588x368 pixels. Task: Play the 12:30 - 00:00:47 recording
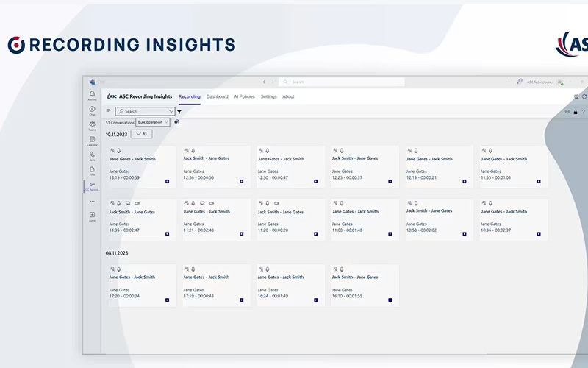click(316, 181)
